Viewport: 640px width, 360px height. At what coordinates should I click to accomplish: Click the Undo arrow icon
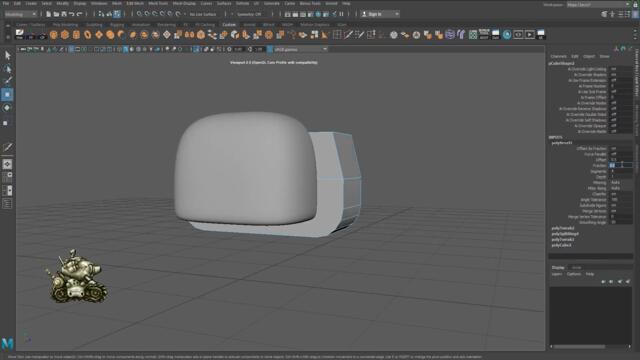point(71,14)
